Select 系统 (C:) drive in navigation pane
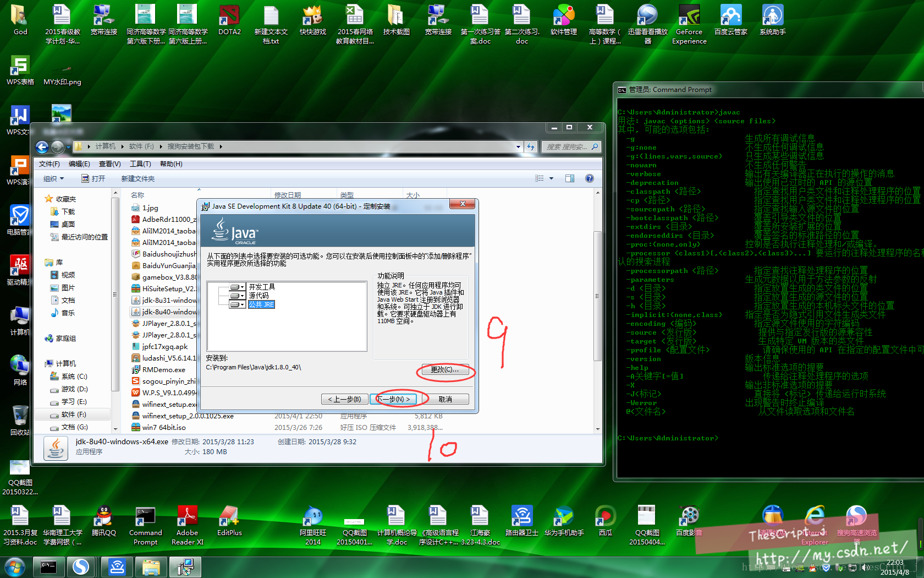This screenshot has width=924, height=578. [x=74, y=377]
